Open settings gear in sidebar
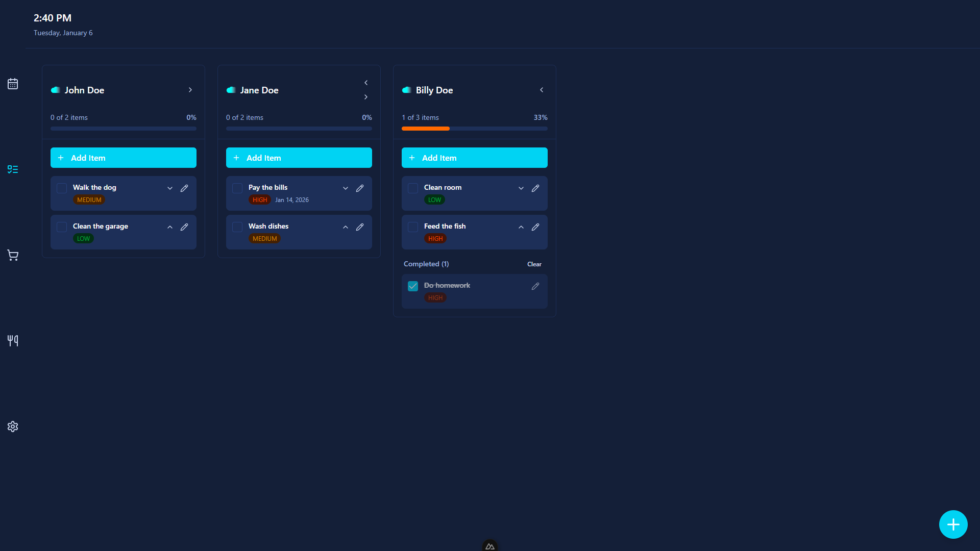 tap(13, 427)
